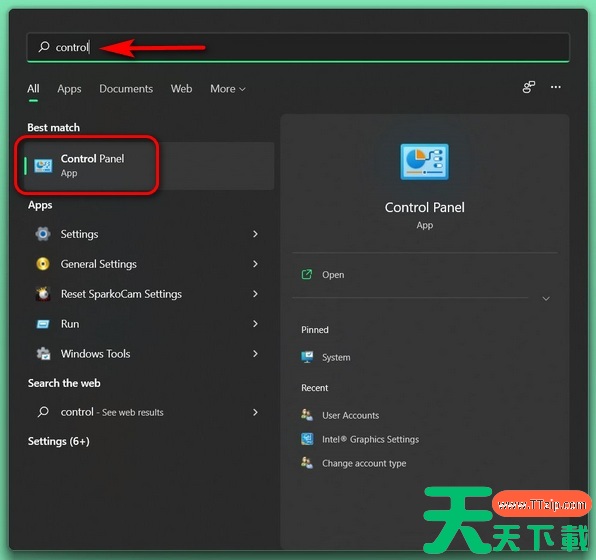
Task: Open the three-dots options menu
Action: (555, 87)
